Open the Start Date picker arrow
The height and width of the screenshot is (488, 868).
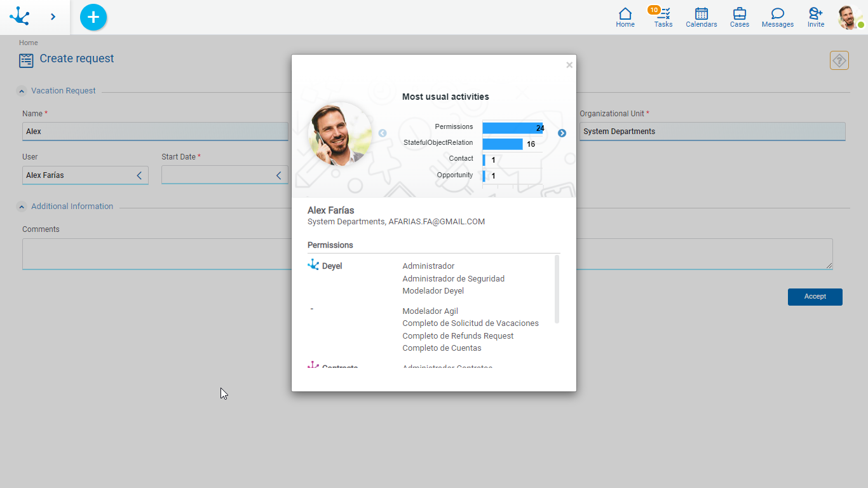(278, 175)
